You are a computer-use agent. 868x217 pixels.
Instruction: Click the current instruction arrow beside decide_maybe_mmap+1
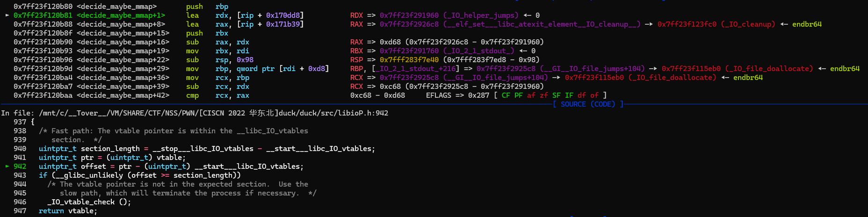7,15
